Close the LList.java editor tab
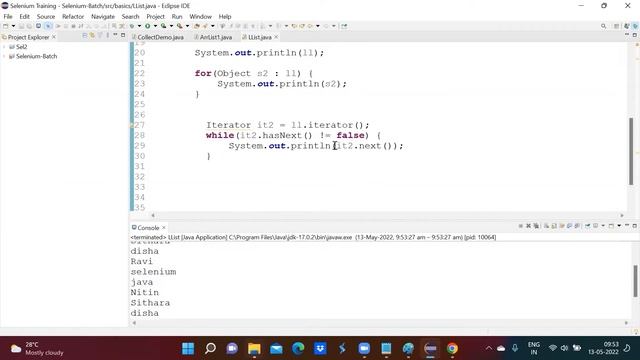The image size is (640, 360). coord(276,37)
